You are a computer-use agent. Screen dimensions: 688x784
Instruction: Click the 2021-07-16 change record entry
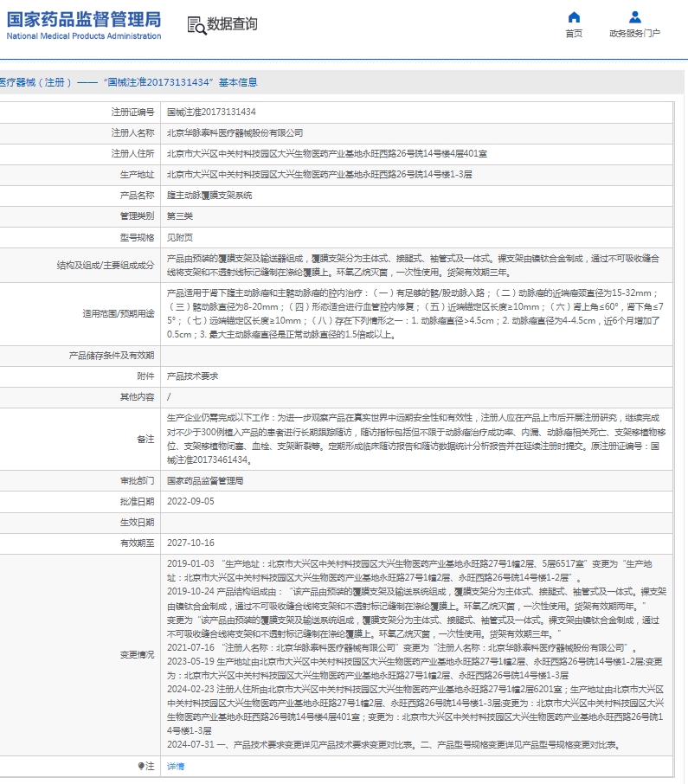click(402, 648)
